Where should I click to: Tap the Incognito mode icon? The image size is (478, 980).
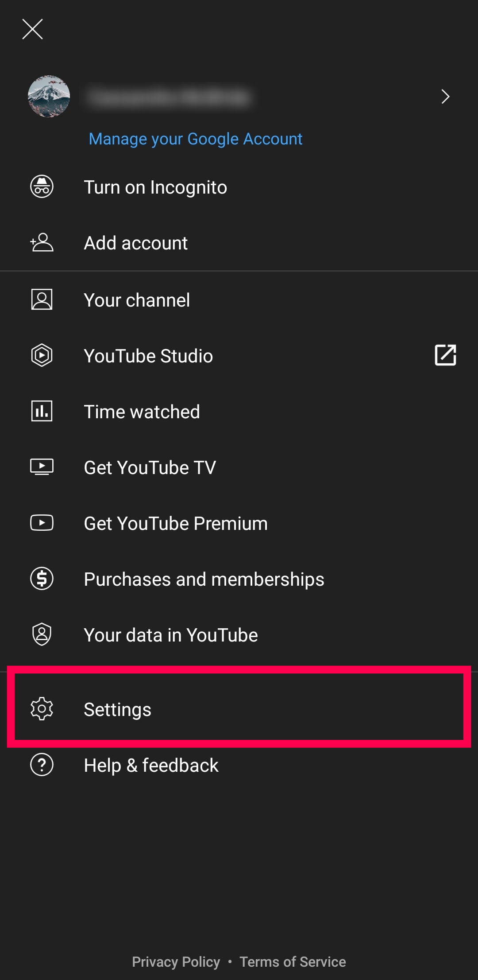click(42, 187)
